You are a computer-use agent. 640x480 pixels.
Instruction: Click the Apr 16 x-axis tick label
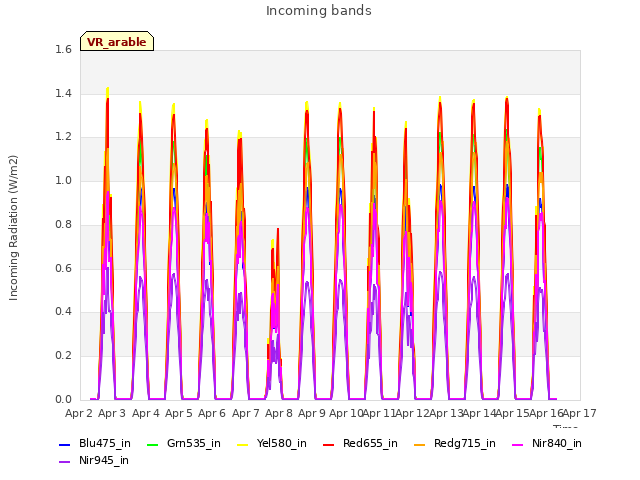tap(546, 413)
